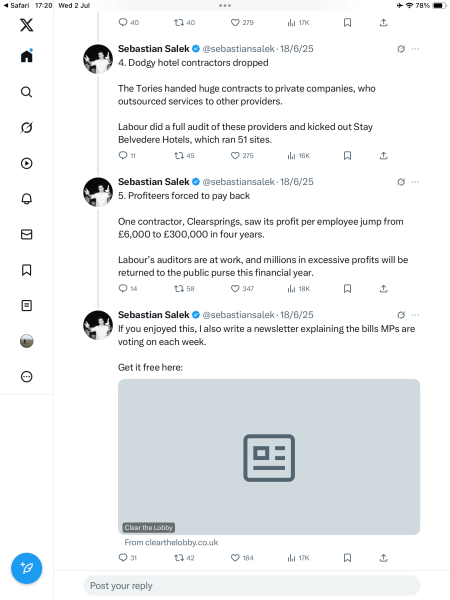The image size is (450, 600).
Task: Tap the blue compose post button
Action: point(26,568)
